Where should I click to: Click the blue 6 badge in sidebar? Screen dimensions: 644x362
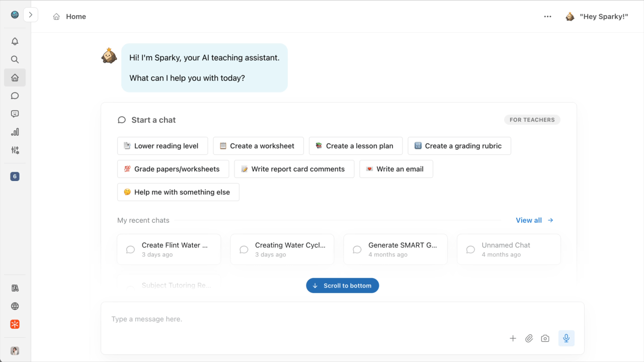pyautogui.click(x=15, y=176)
